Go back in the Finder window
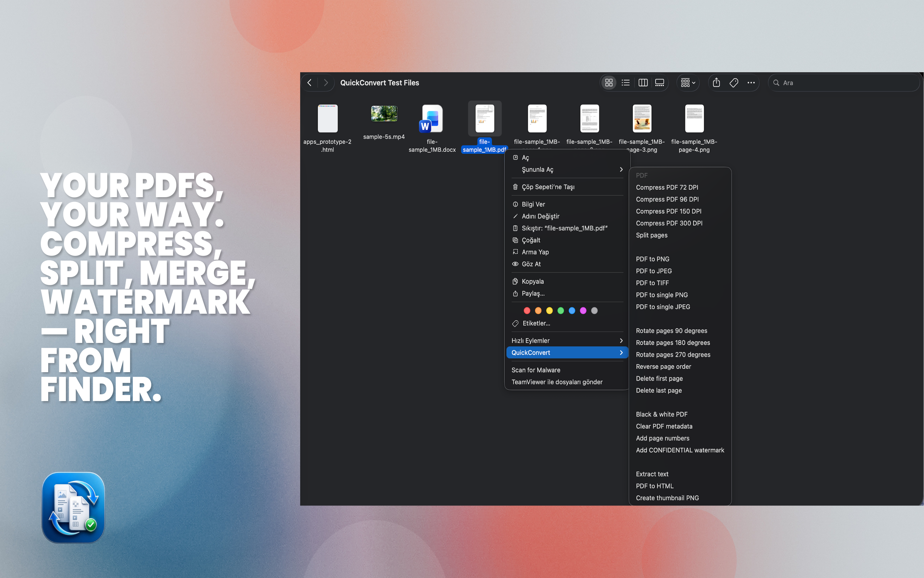 click(310, 83)
